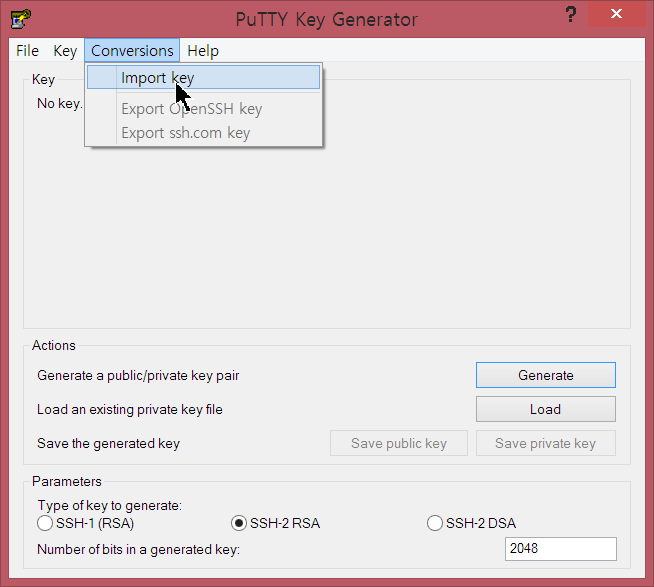The height and width of the screenshot is (587, 654).
Task: Select the SSH-2 DSA key type
Action: tap(472, 523)
